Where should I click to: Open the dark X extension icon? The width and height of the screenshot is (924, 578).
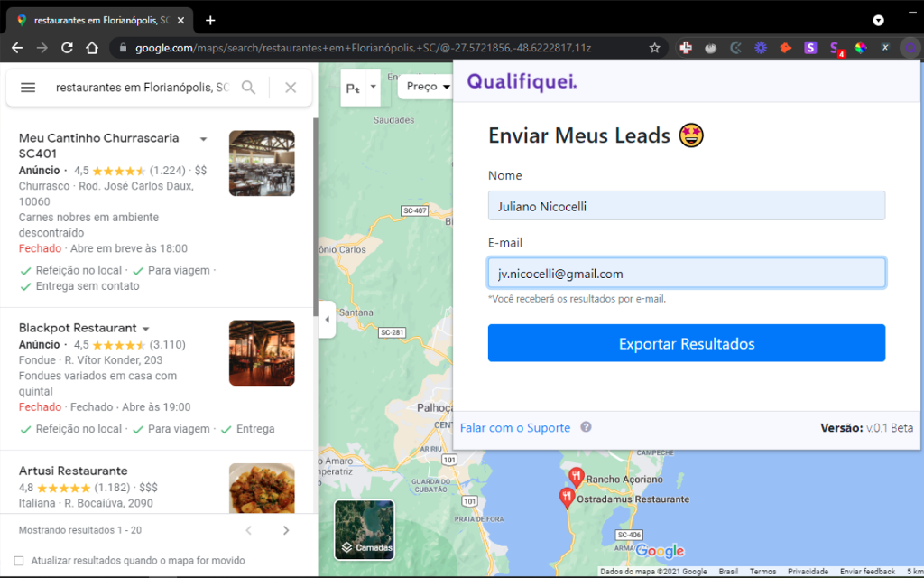885,48
